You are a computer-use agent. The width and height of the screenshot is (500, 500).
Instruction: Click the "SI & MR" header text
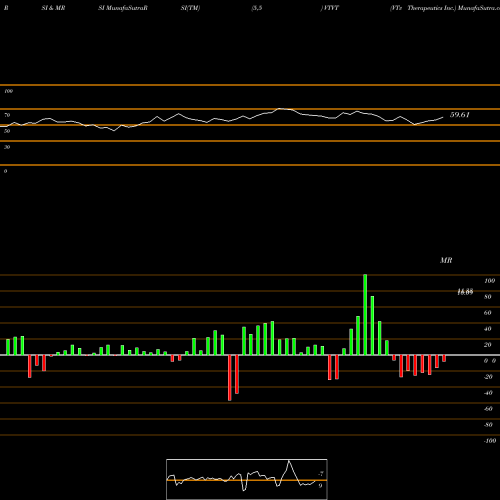(x=53, y=8)
